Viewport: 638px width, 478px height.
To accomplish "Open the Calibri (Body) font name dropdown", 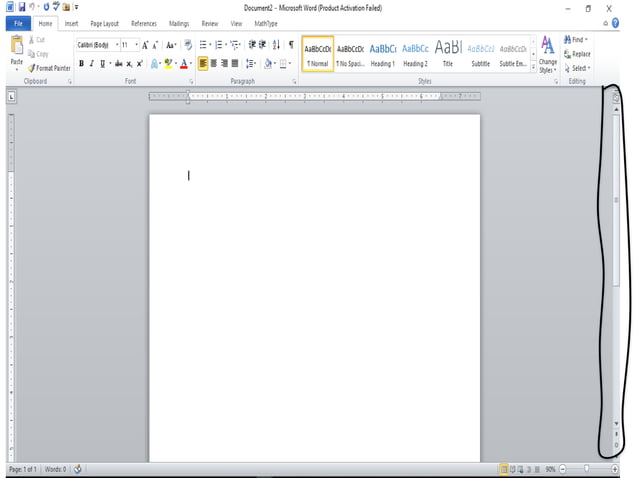I will click(97, 45).
